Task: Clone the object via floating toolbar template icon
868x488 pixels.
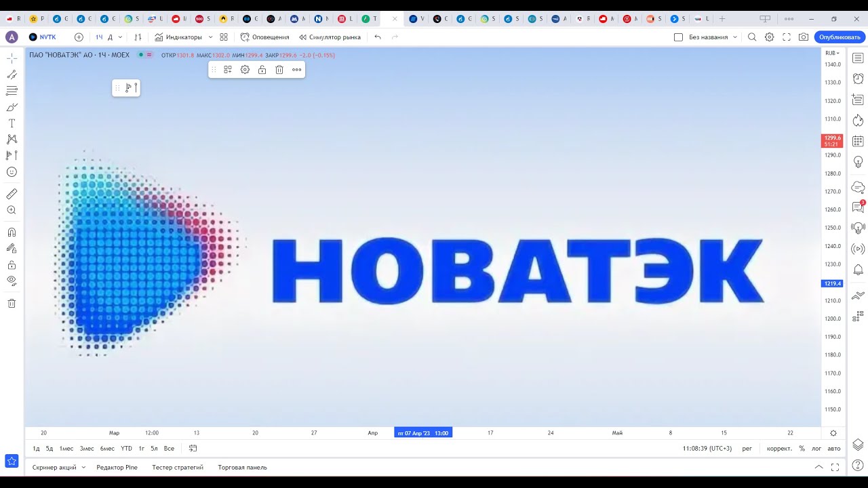Action: (228, 69)
